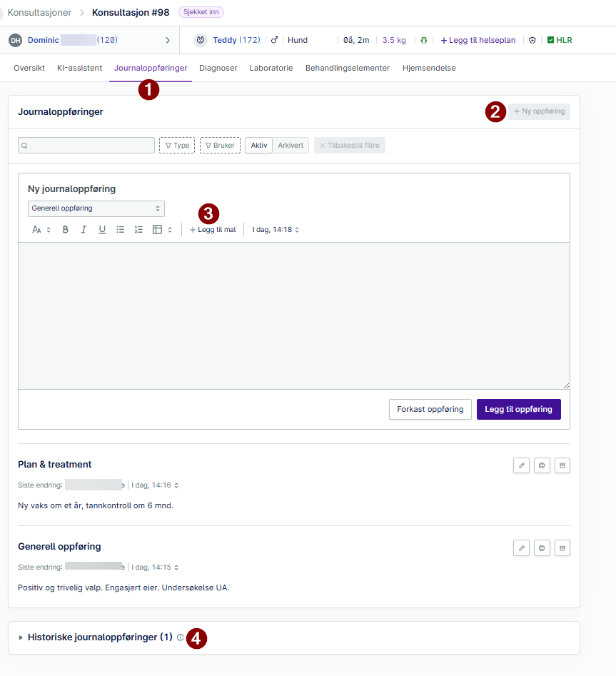Screen dimensions: 616x676
Task: Select the Aktiv filter toggle
Action: click(x=259, y=146)
